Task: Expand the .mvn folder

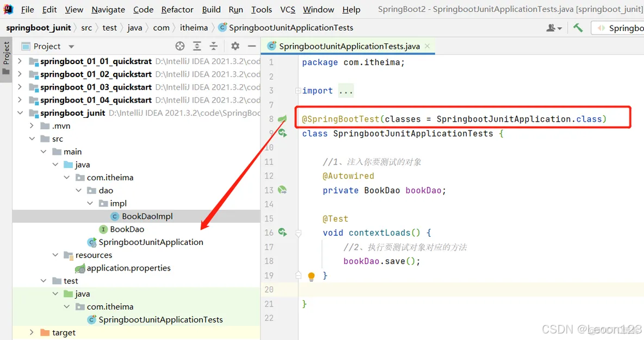Action: click(32, 125)
